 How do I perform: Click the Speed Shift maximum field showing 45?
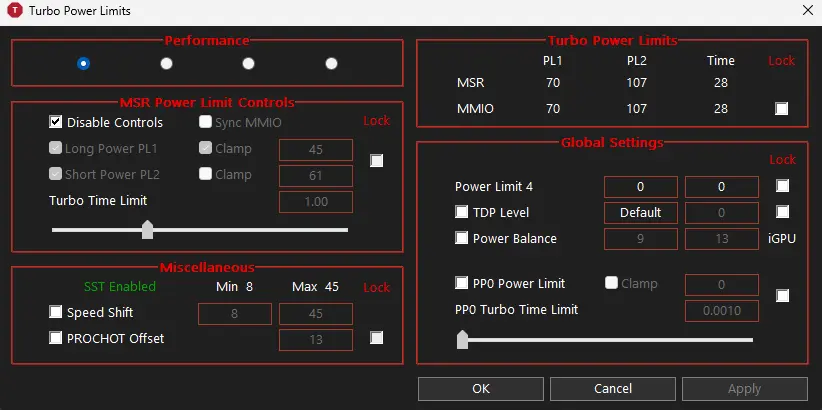(316, 314)
